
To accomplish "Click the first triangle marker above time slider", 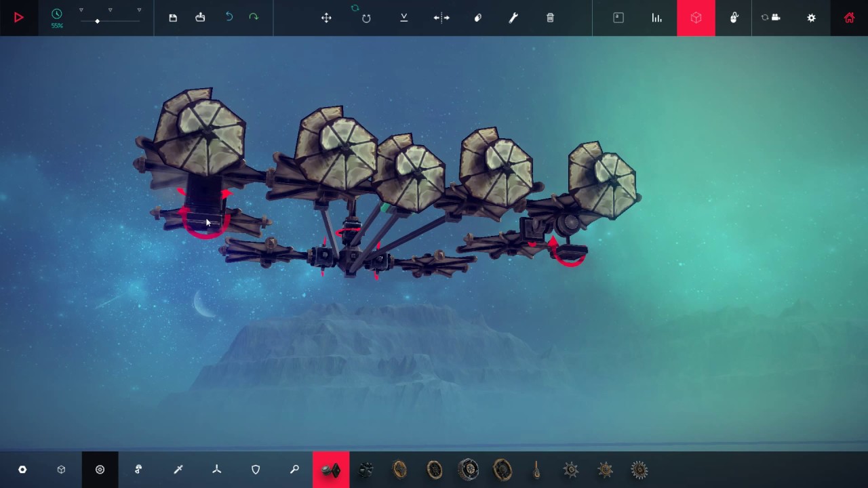I will tap(81, 10).
